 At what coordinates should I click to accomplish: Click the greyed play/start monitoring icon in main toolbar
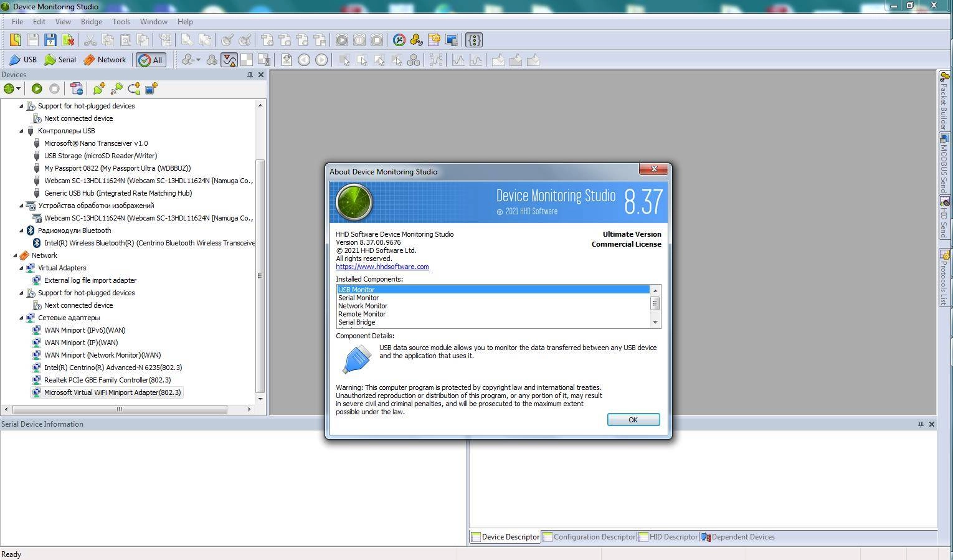(342, 40)
